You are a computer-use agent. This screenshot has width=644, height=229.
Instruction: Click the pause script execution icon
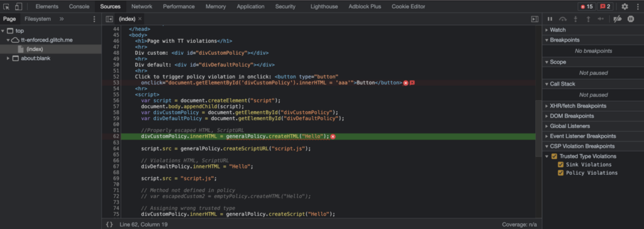550,19
